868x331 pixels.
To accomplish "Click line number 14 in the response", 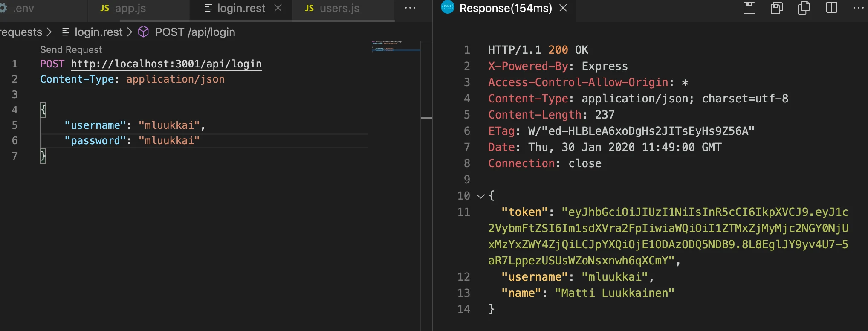I will tap(464, 309).
